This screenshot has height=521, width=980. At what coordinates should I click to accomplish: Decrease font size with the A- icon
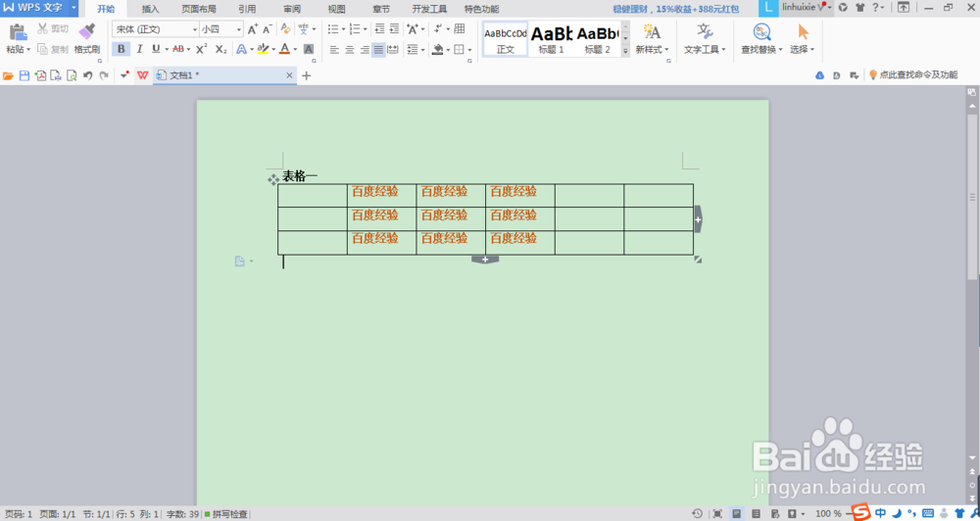[x=267, y=29]
